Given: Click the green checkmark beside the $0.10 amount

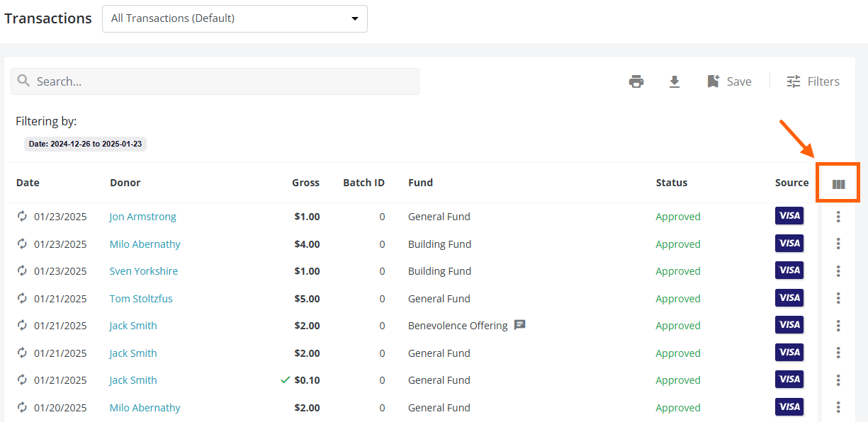Looking at the screenshot, I should [285, 380].
